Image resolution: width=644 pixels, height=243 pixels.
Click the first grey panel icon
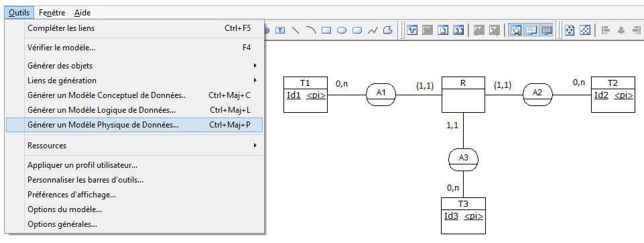(x=479, y=30)
